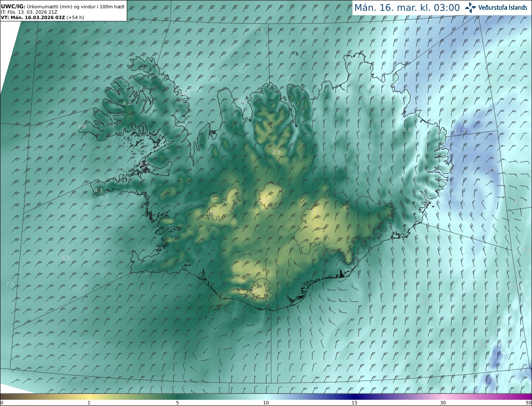Click the '5' tick on the color scale
The image size is (532, 406).
point(177,403)
